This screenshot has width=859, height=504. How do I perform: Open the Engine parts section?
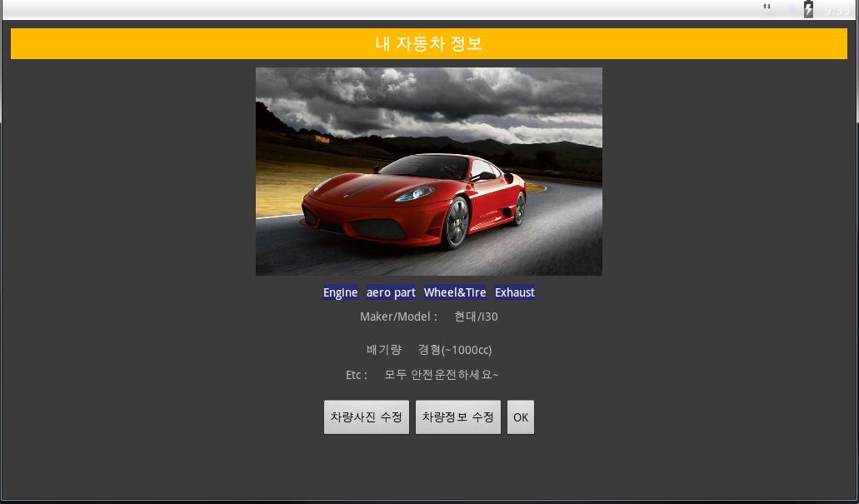[x=340, y=292]
